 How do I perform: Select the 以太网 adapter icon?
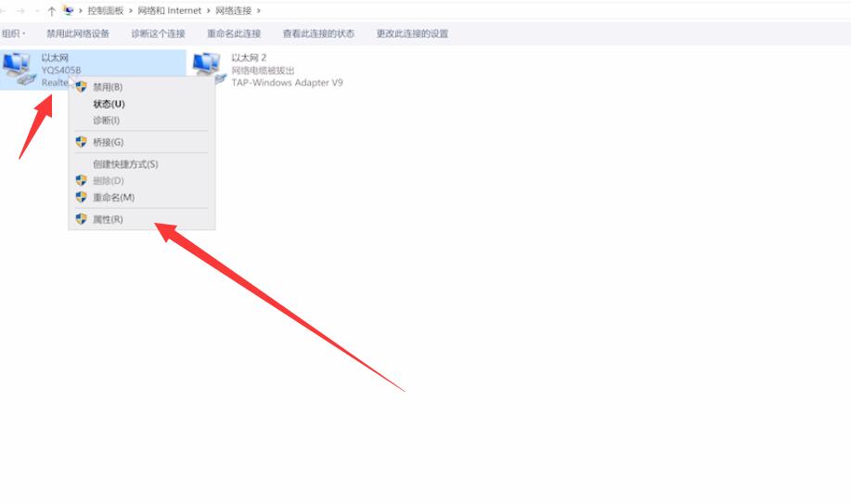click(19, 69)
